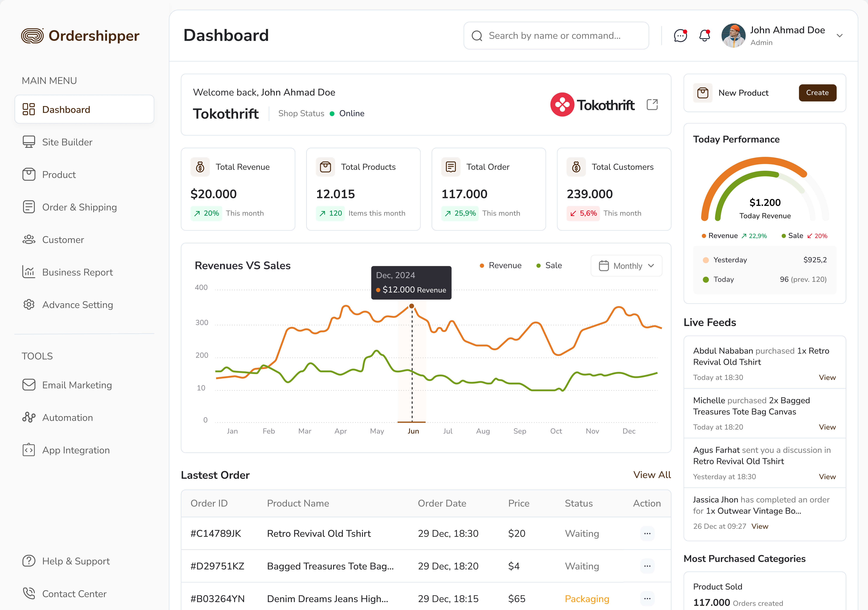Image resolution: width=868 pixels, height=610 pixels.
Task: Open actions menu for order #D29751KZ
Action: 647,566
